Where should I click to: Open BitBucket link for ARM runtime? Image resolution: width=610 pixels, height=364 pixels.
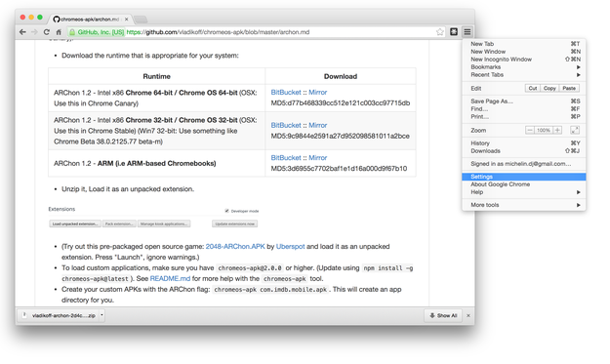coord(286,158)
